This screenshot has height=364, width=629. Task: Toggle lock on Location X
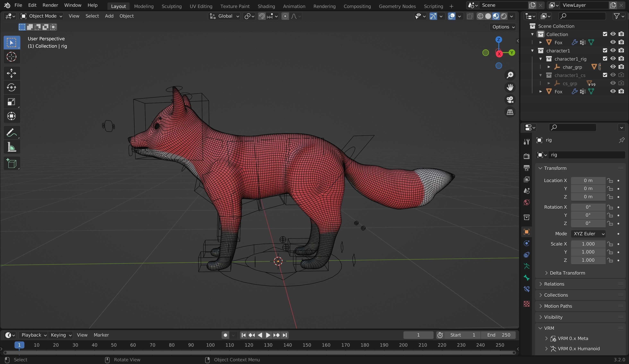pos(610,181)
